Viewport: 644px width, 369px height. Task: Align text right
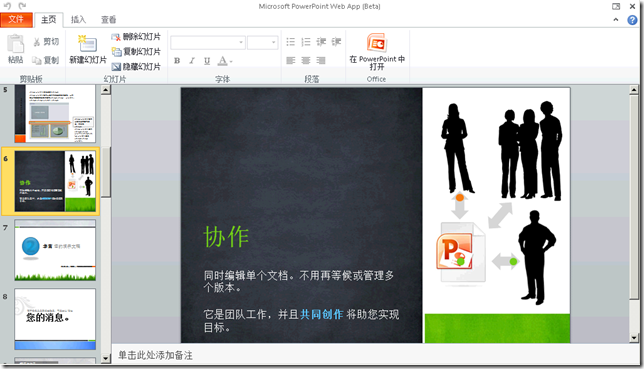(321, 60)
